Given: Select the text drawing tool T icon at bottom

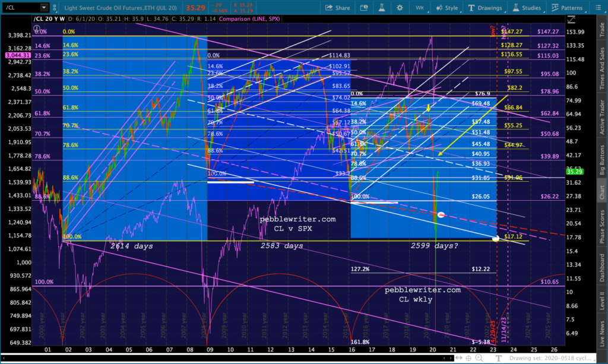Looking at the screenshot, I should pos(499,358).
